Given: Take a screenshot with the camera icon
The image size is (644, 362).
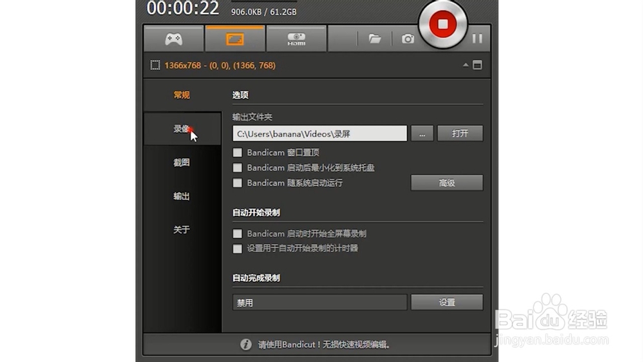Looking at the screenshot, I should pyautogui.click(x=408, y=39).
